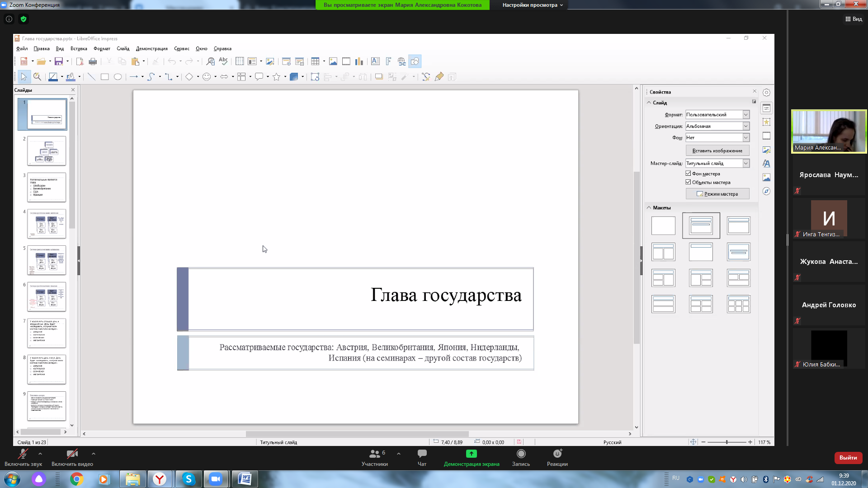Click the Insert Hyperlink globe icon
The image size is (868, 488).
401,61
